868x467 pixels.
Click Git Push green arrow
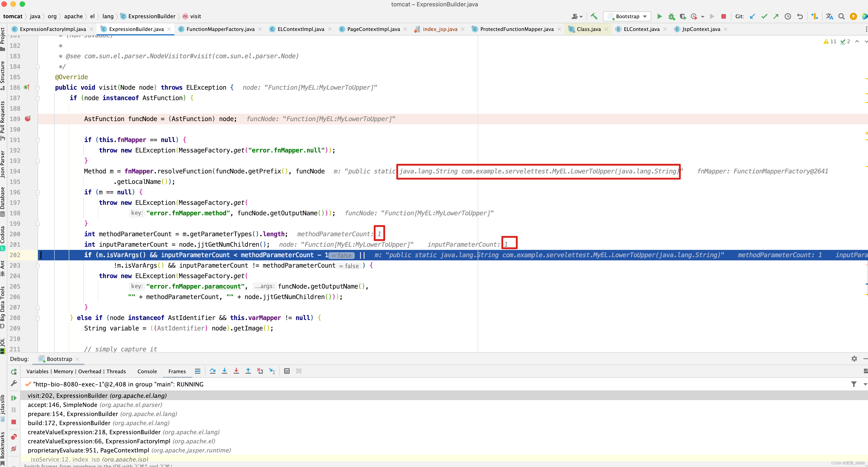776,16
